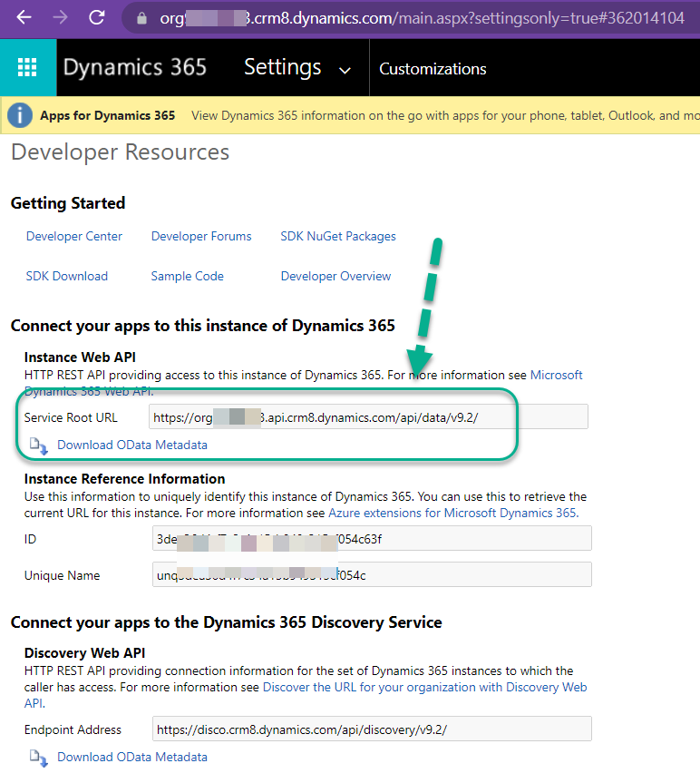700x783 pixels.
Task: Open the Developer Center link
Action: pos(74,236)
